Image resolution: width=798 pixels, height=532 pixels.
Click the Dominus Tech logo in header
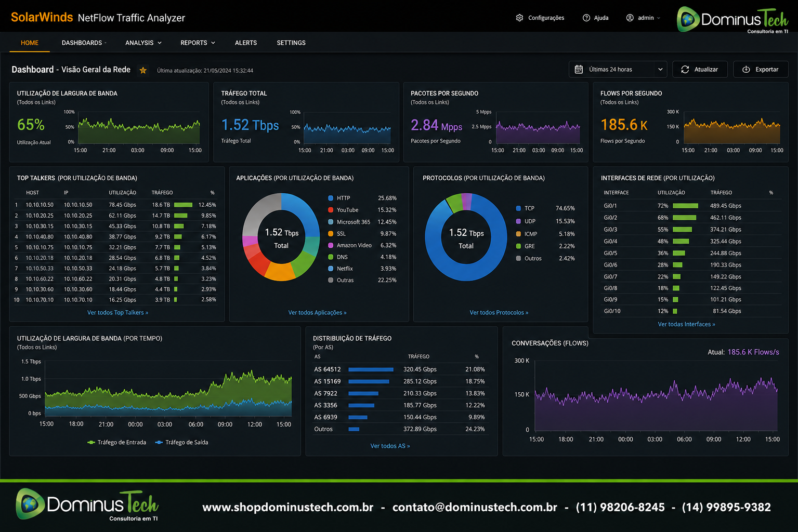pos(732,20)
